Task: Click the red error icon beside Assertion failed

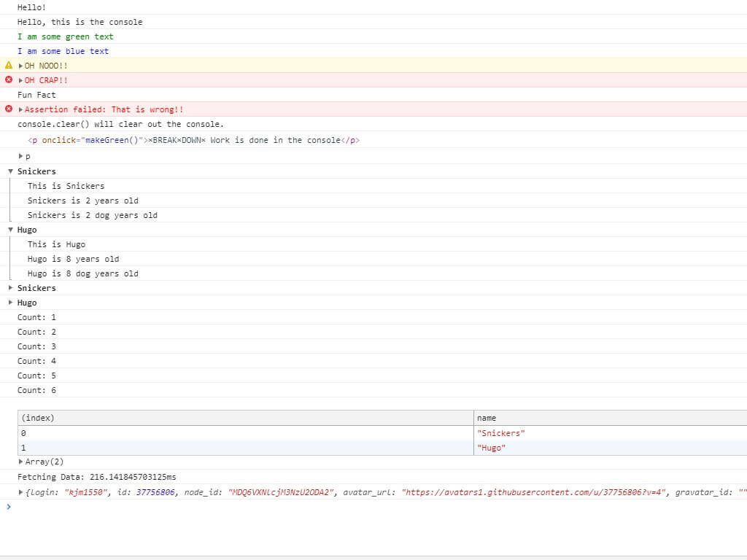Action: click(x=9, y=109)
